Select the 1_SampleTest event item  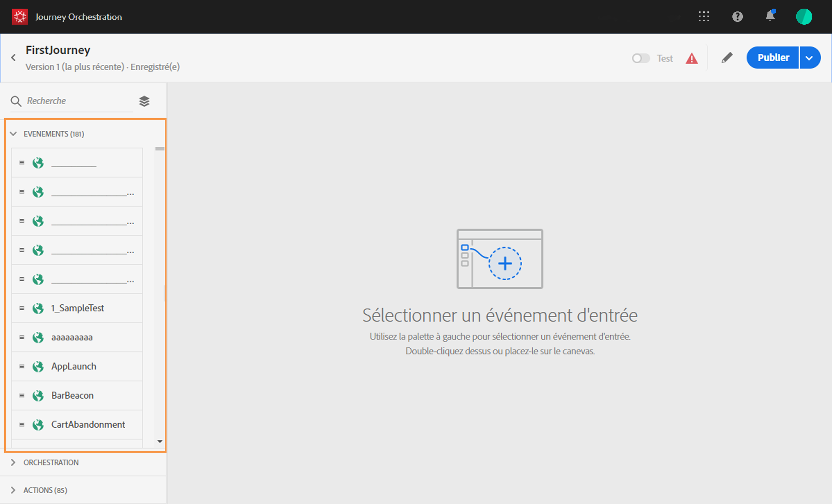click(x=77, y=308)
